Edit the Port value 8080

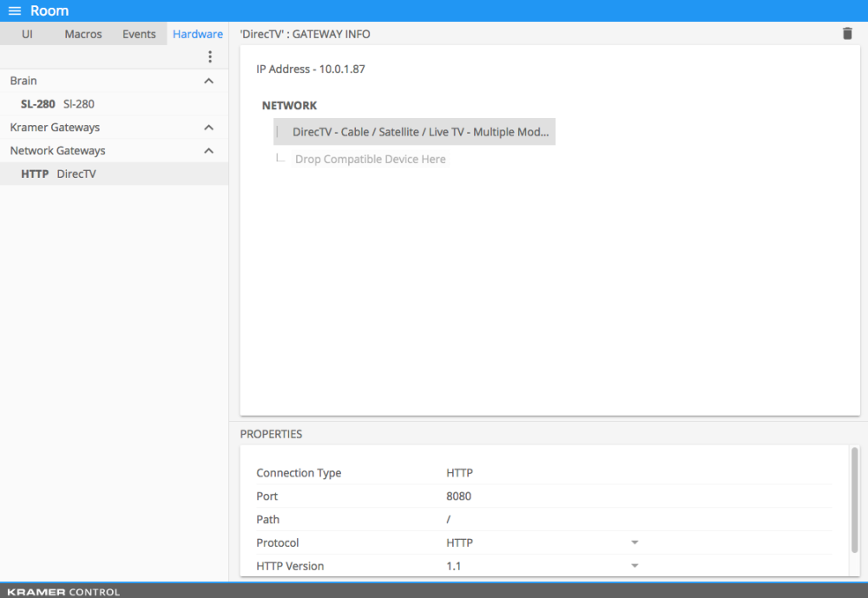[458, 496]
